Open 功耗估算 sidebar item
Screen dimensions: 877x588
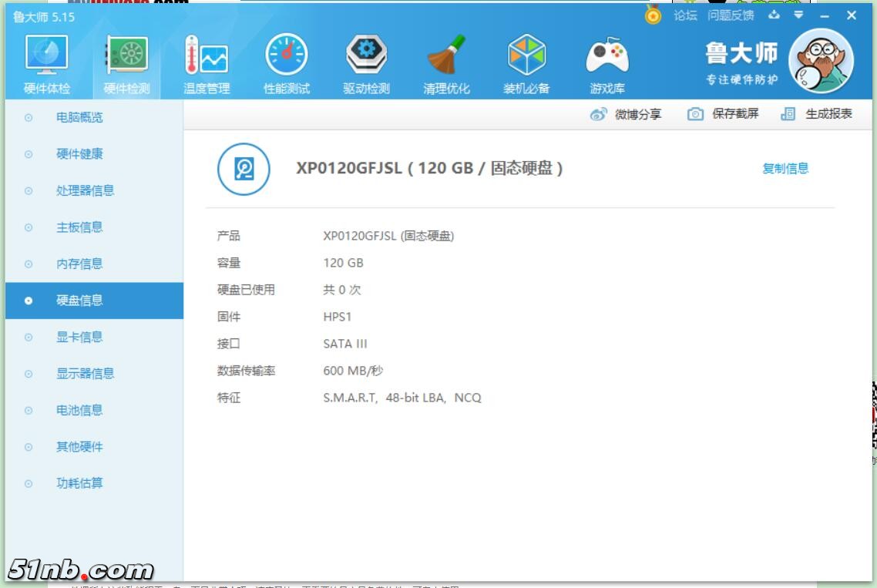pos(94,483)
